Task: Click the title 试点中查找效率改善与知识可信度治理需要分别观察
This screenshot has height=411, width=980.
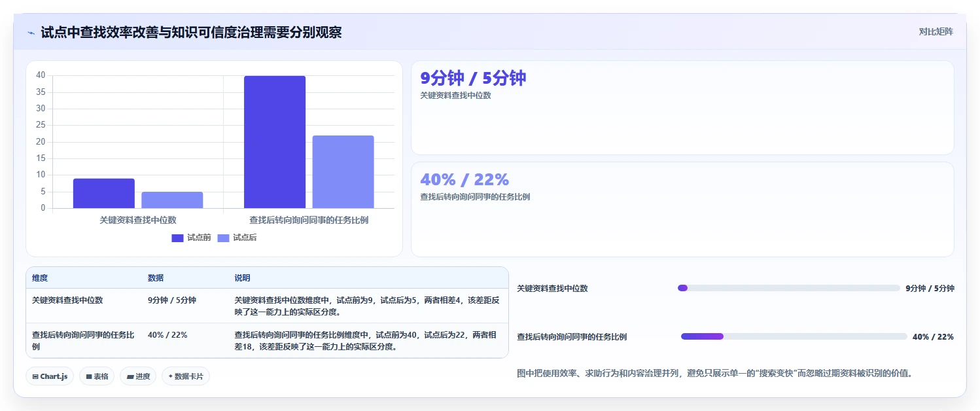Action: pos(191,32)
